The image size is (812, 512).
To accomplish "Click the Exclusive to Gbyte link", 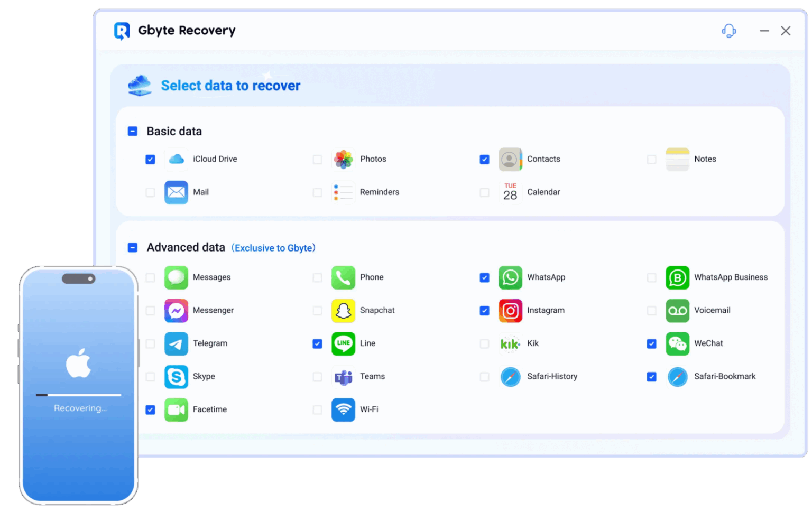I will [273, 248].
